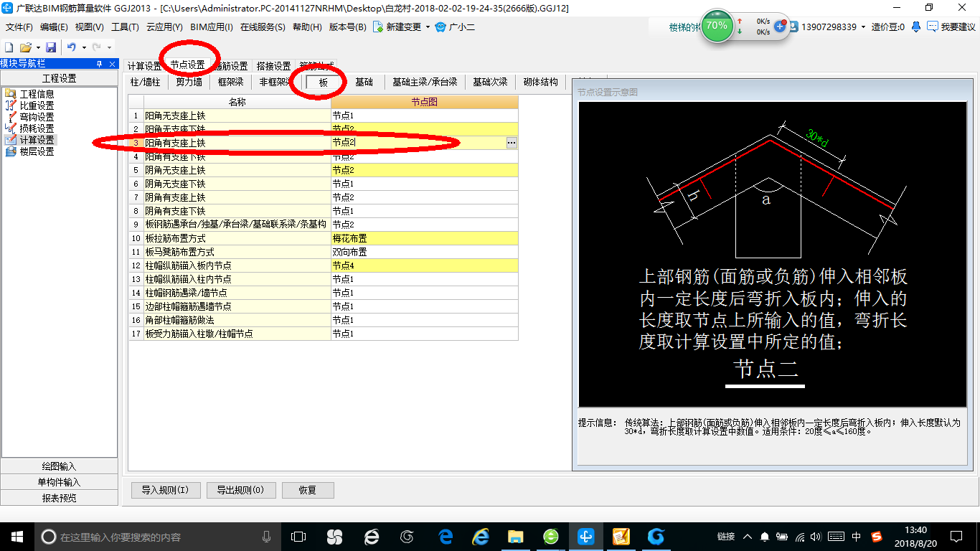Click the 导出规则(O) button
The width and height of the screenshot is (980, 551).
pos(240,491)
